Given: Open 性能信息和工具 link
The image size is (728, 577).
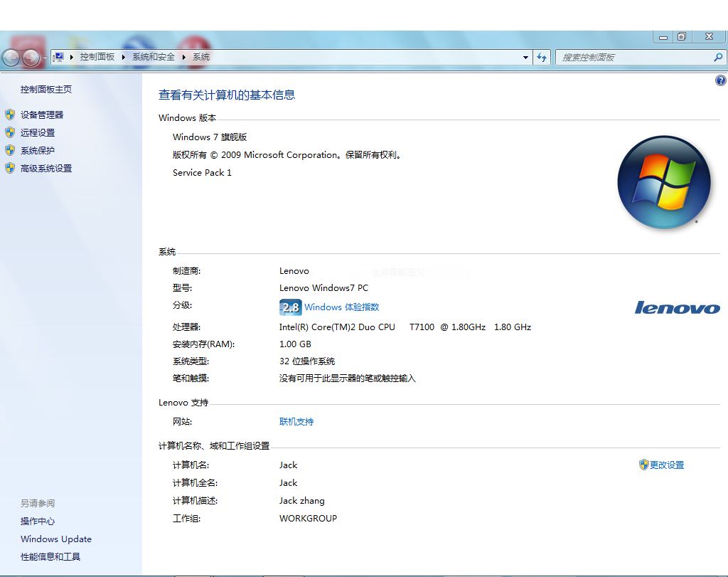Looking at the screenshot, I should [50, 556].
